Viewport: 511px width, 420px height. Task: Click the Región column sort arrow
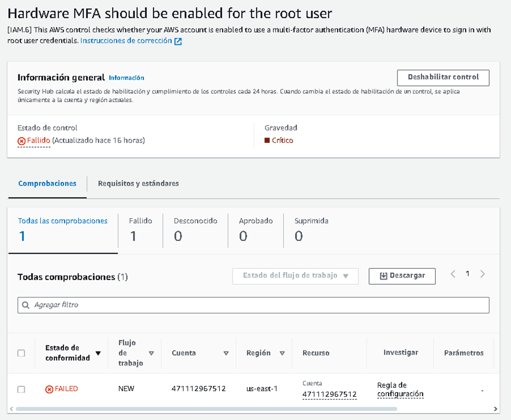pos(282,353)
